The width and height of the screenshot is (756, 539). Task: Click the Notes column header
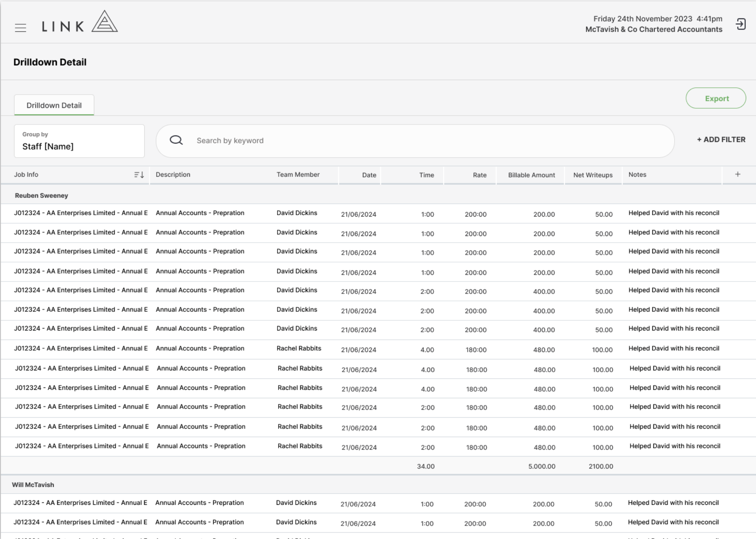(637, 175)
